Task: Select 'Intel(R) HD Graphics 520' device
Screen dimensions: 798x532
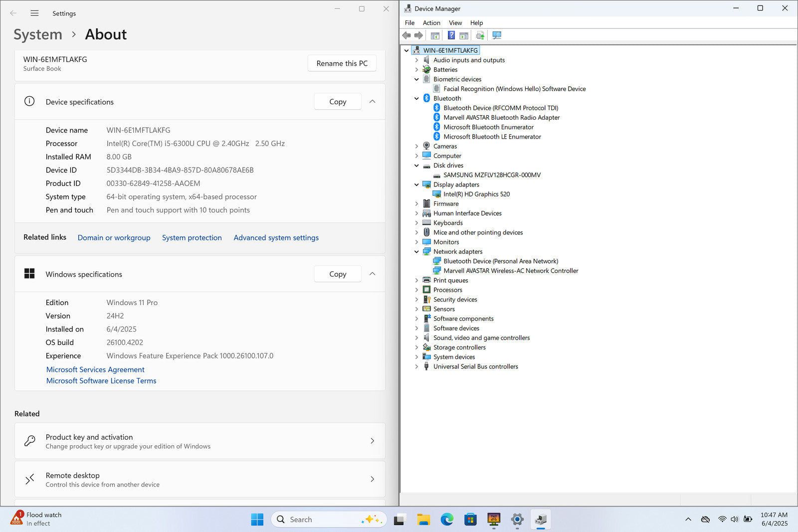Action: point(477,194)
